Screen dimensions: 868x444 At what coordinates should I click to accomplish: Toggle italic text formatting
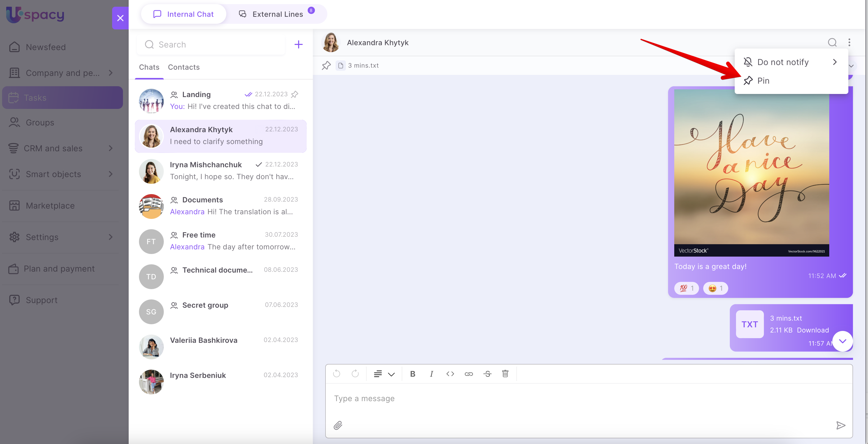431,374
